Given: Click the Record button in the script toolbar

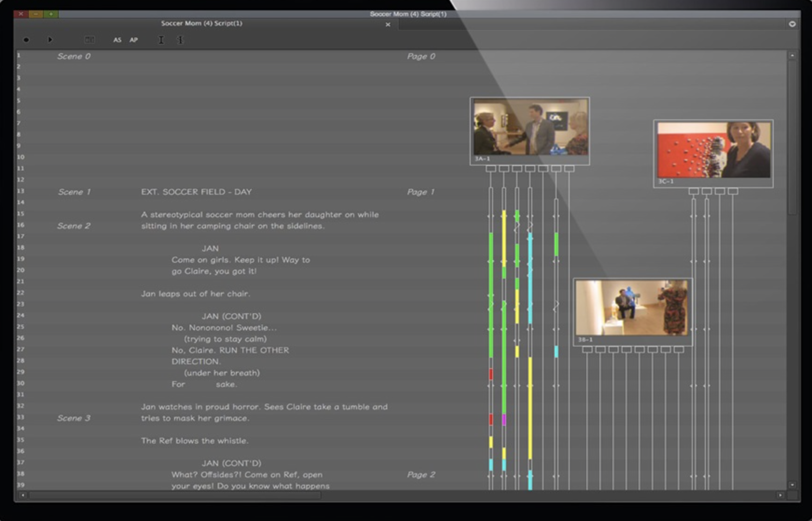Looking at the screenshot, I should click(x=27, y=40).
